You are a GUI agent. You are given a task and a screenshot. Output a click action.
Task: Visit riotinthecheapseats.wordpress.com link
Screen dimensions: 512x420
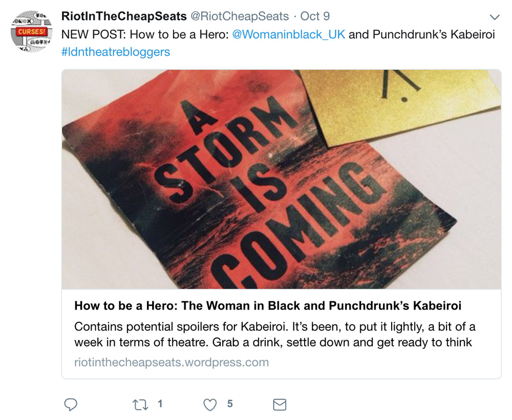172,362
